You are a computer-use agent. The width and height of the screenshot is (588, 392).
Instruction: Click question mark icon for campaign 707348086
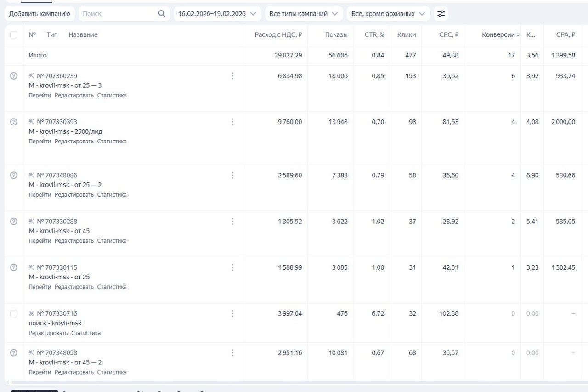click(14, 175)
